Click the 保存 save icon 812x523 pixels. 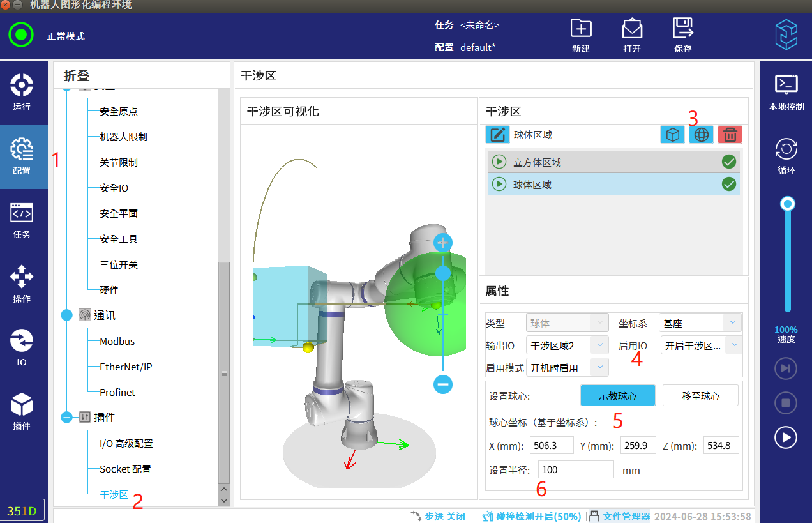tap(682, 29)
